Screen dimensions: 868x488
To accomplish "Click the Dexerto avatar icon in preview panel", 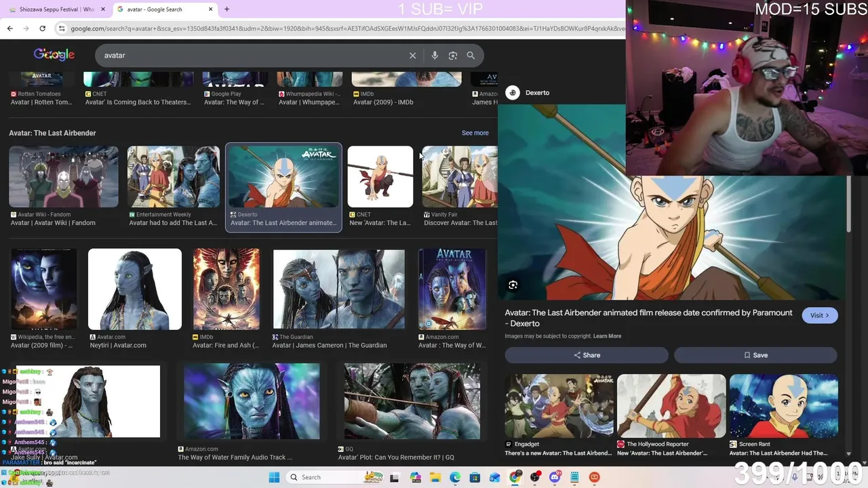I will pyautogui.click(x=513, y=93).
